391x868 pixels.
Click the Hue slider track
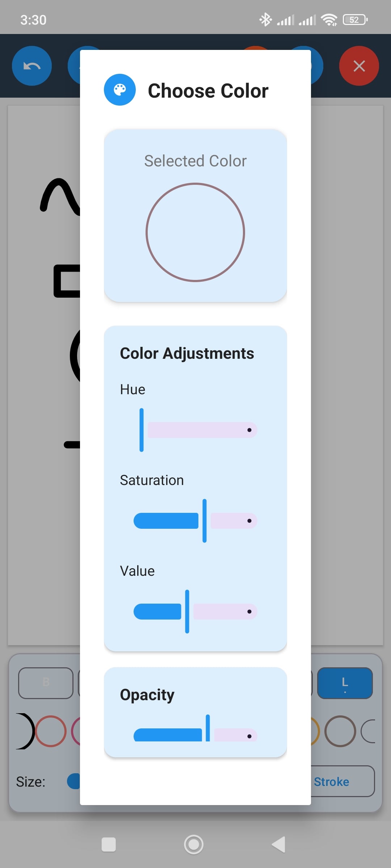click(x=202, y=430)
